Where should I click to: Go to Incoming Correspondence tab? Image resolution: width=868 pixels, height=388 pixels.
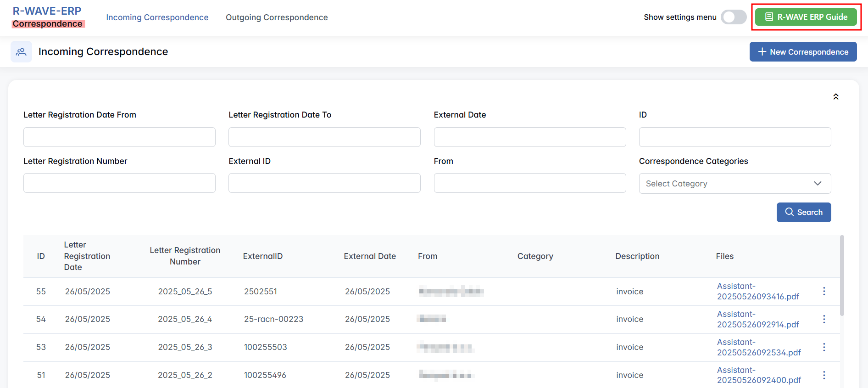[x=157, y=17]
